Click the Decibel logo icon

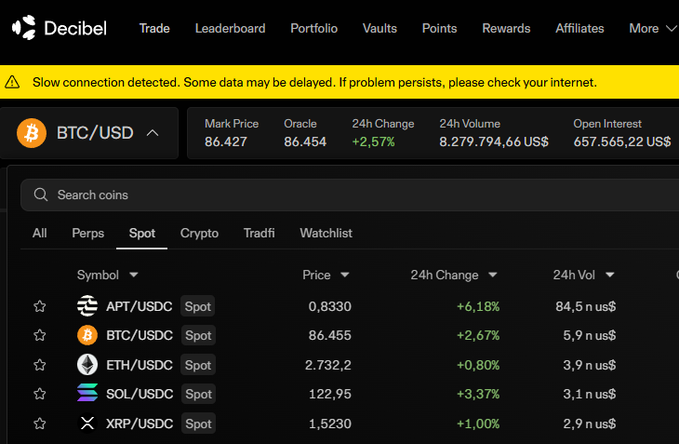24,28
